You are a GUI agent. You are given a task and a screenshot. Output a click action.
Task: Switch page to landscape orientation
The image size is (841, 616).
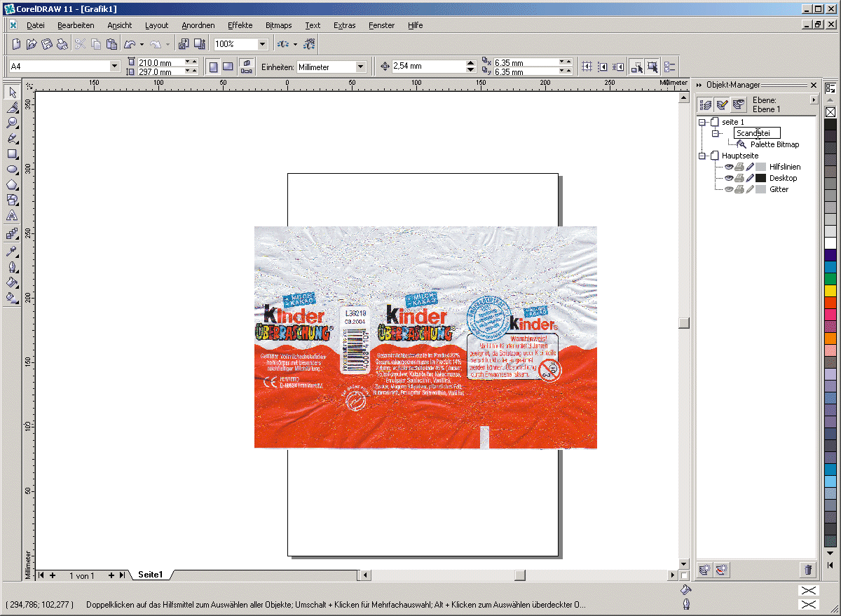click(228, 67)
